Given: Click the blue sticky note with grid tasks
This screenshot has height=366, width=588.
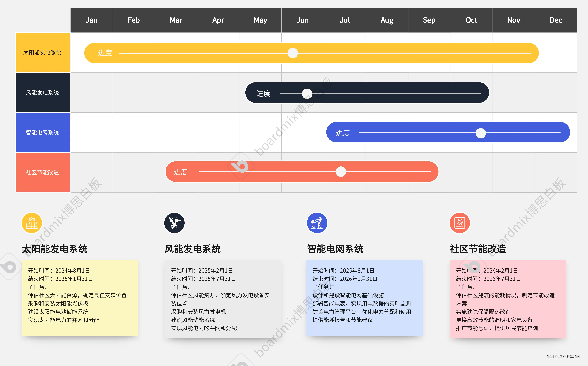Looking at the screenshot, I should point(364,298).
